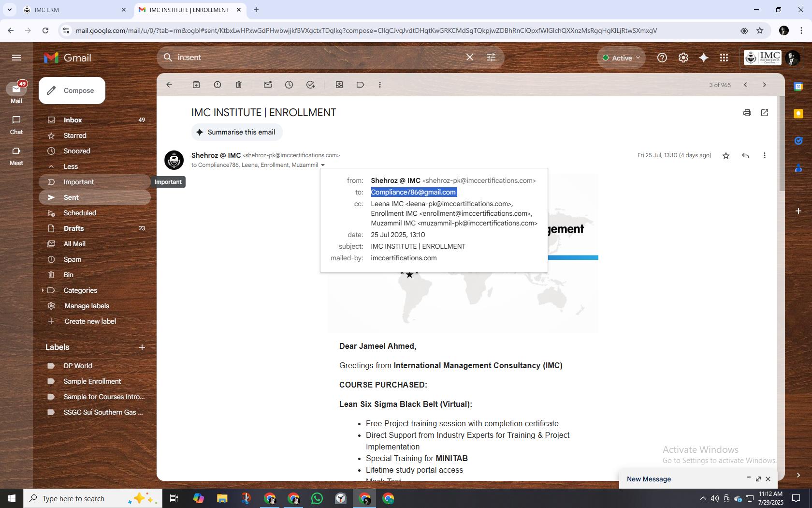Switch to Meet in left rail

[16, 156]
